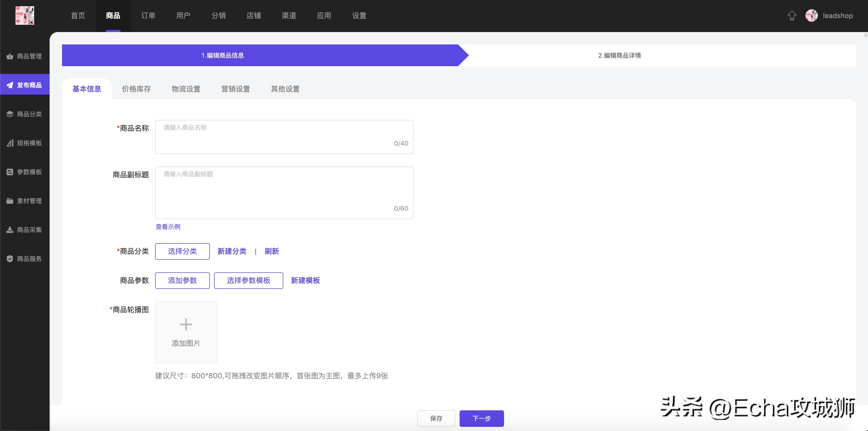This screenshot has height=431, width=868.
Task: Click the 选择分类 button
Action: click(182, 251)
